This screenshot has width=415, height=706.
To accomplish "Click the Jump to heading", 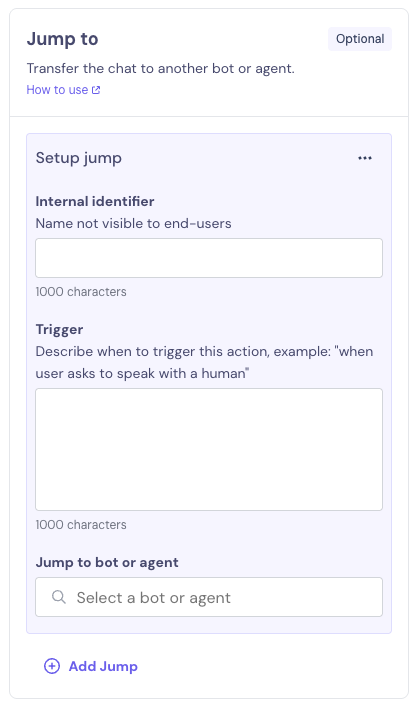I will [62, 39].
